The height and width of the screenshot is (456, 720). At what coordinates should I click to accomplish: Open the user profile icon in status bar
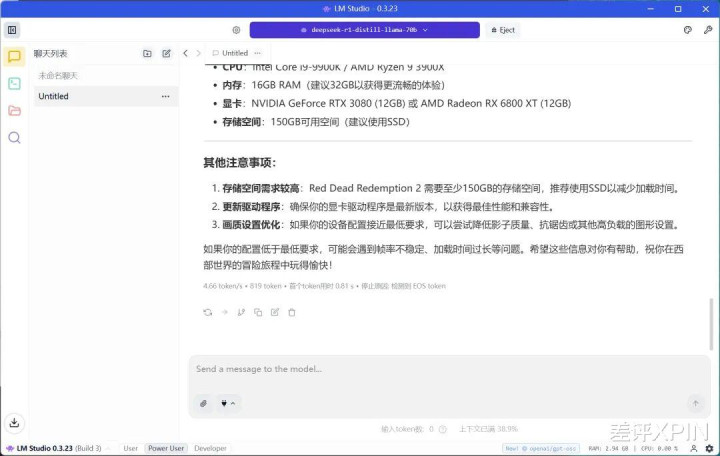tap(694, 448)
